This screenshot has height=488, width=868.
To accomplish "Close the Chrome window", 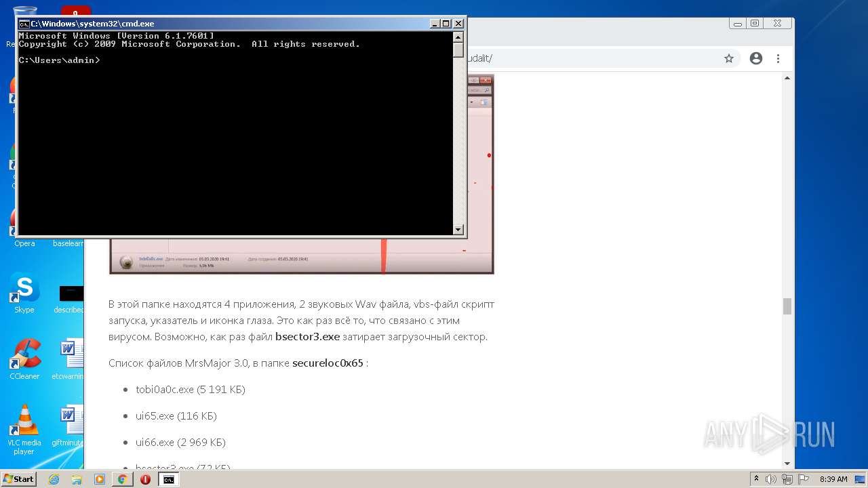I will 778,23.
